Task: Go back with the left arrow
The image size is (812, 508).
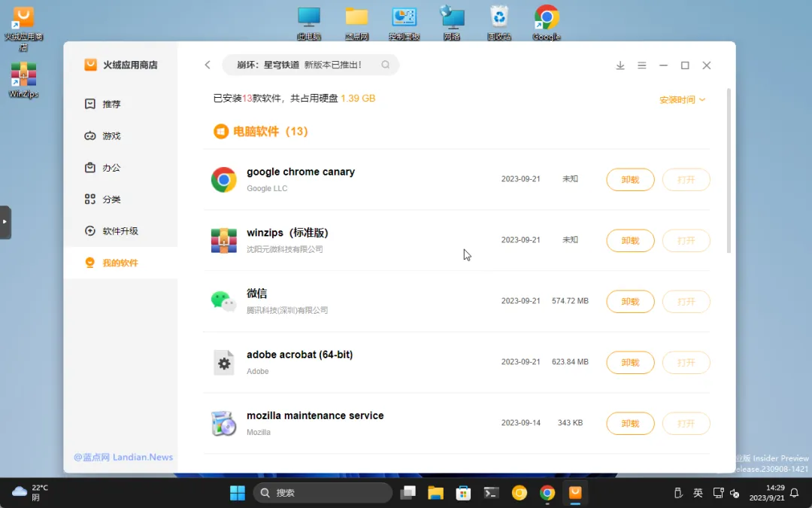Action: pos(208,65)
